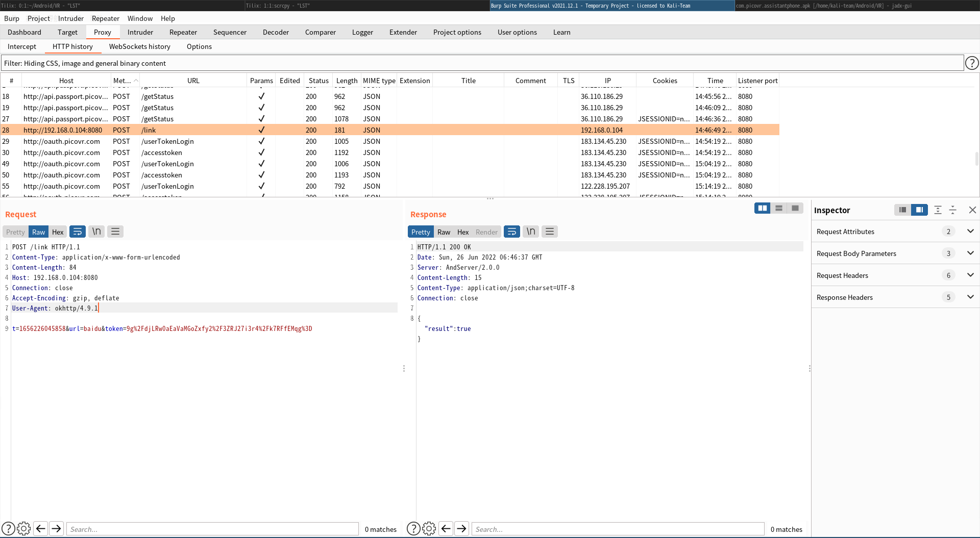980x538 pixels.
Task: Switch to the Dashboard tab
Action: 24,32
